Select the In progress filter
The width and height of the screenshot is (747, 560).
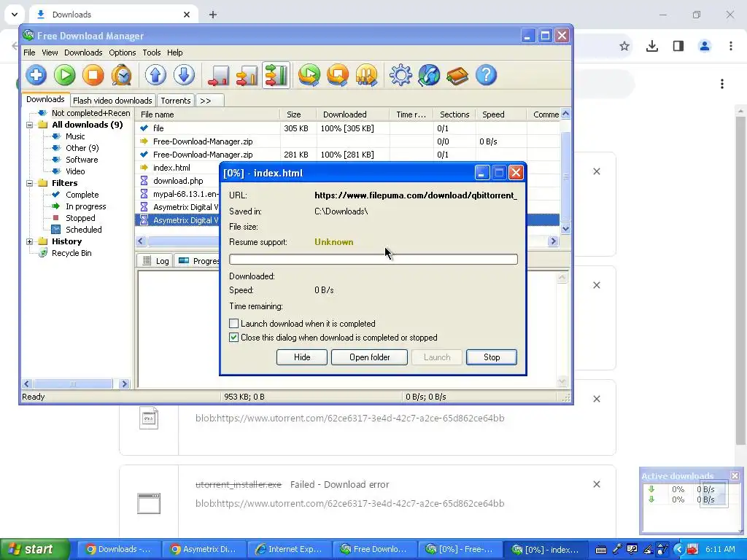(86, 206)
